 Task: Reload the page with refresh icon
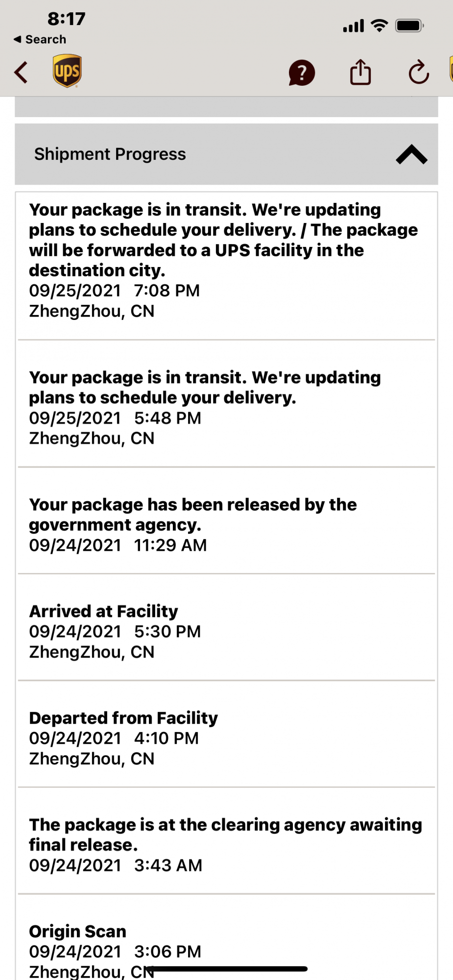(x=419, y=73)
